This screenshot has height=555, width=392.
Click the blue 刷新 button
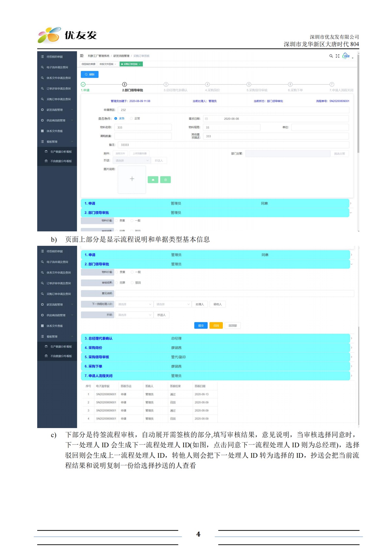[x=90, y=75]
